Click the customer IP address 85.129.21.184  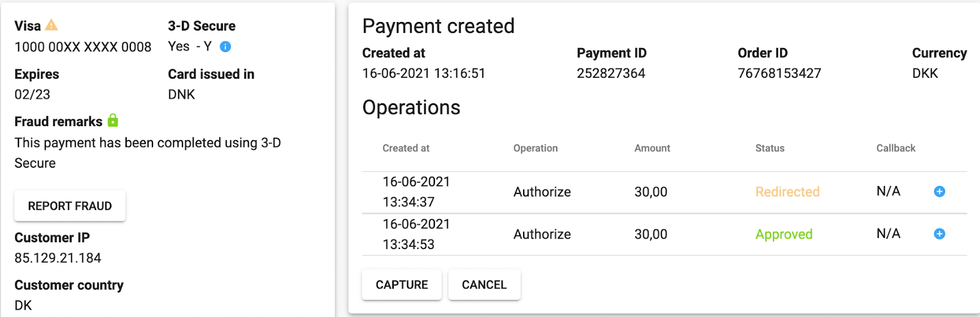pos(58,258)
